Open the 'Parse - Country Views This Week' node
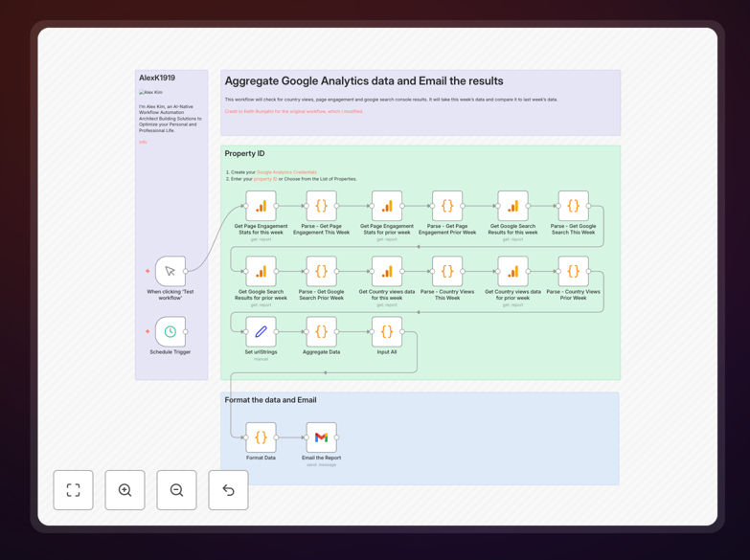This screenshot has width=750, height=560. (x=447, y=271)
